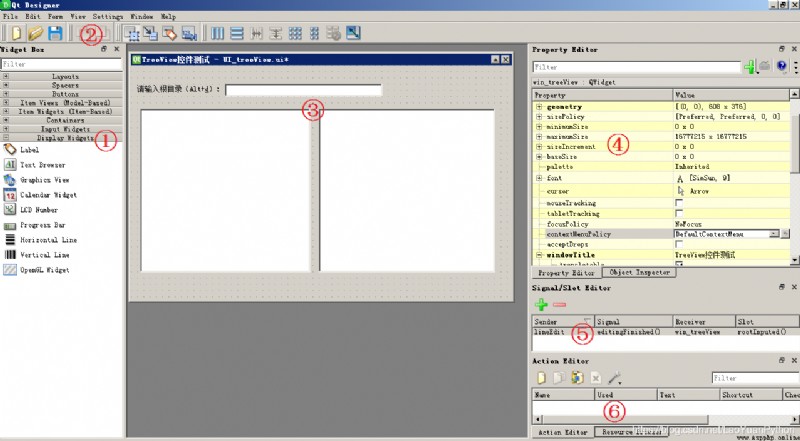Image resolution: width=800 pixels, height=441 pixels.
Task: Click the Adjust Size toolbar icon
Action: click(353, 34)
